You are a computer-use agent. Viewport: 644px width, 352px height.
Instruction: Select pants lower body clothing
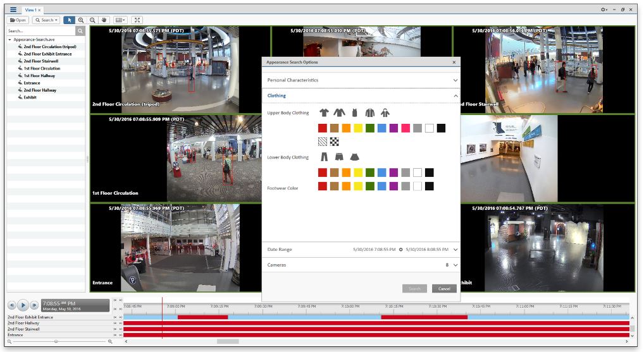tap(325, 157)
